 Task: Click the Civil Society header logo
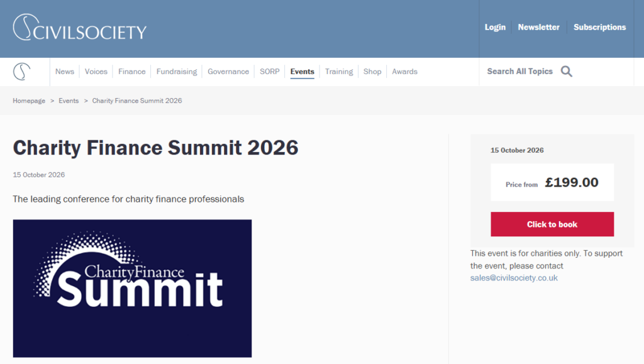(80, 28)
